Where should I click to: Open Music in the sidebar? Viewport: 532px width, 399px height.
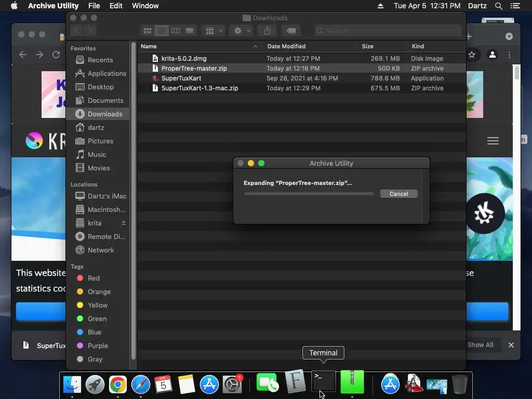point(98,155)
